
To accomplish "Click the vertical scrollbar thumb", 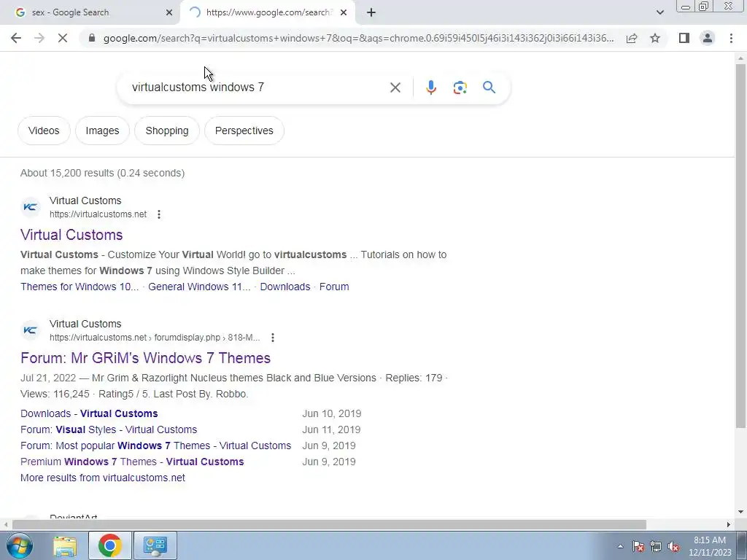I will [x=740, y=245].
